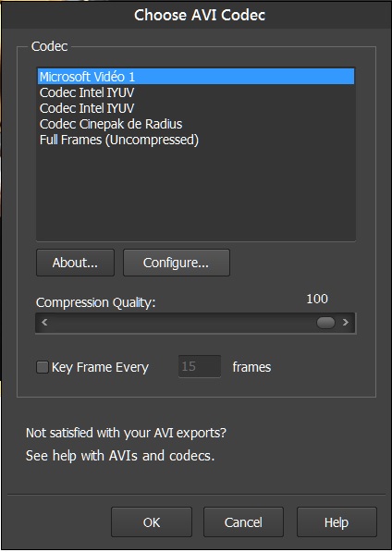
Task: Confirm with the OK button
Action: [x=152, y=522]
